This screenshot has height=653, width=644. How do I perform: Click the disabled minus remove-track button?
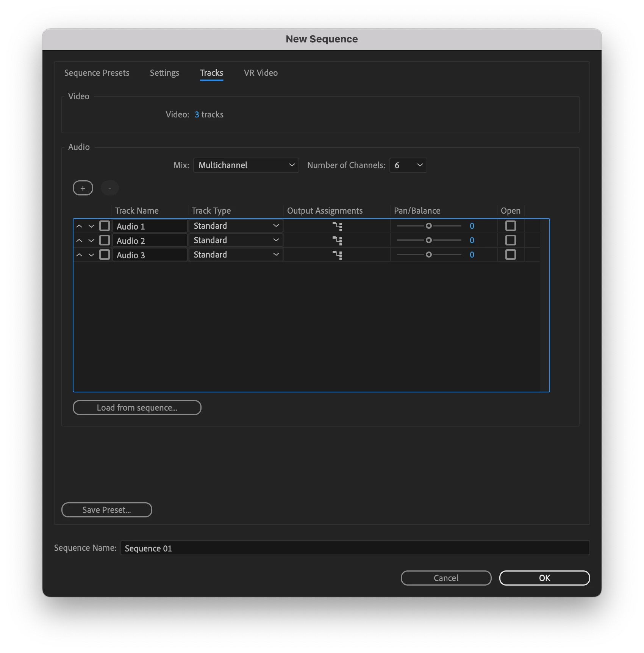tap(110, 188)
